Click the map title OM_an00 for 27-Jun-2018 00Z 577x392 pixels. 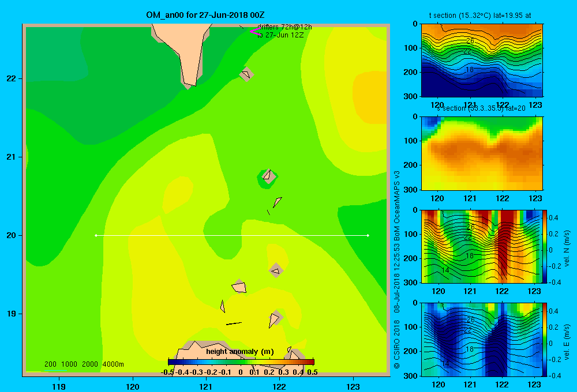tap(205, 15)
